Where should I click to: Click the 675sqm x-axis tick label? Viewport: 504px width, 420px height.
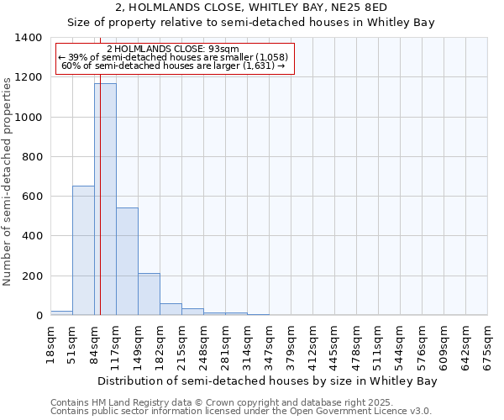tap(487, 346)
